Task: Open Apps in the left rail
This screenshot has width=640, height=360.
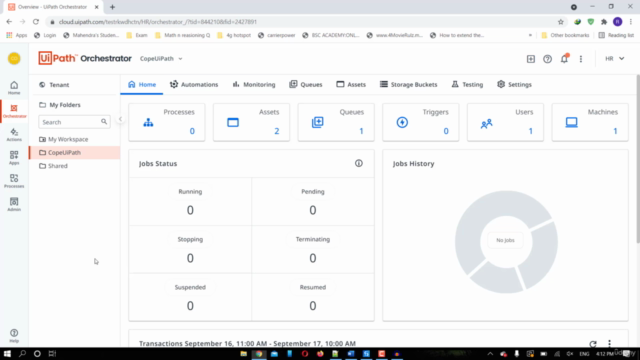Action: [x=14, y=158]
